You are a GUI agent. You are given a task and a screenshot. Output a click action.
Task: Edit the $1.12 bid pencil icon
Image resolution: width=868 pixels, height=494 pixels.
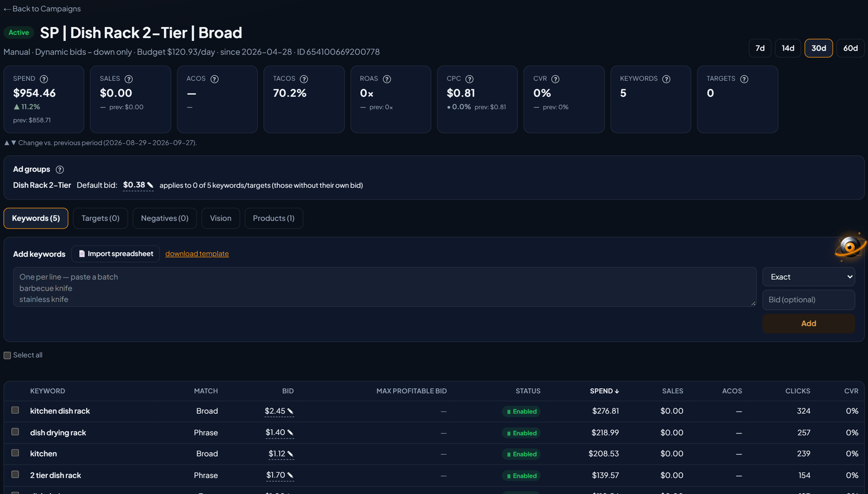pos(290,454)
